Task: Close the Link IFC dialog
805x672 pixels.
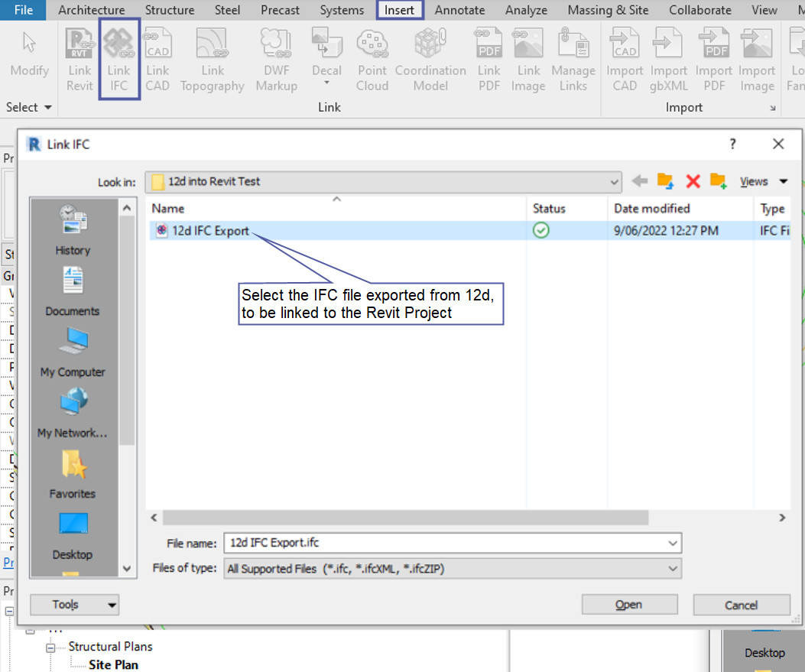Action: coord(778,144)
